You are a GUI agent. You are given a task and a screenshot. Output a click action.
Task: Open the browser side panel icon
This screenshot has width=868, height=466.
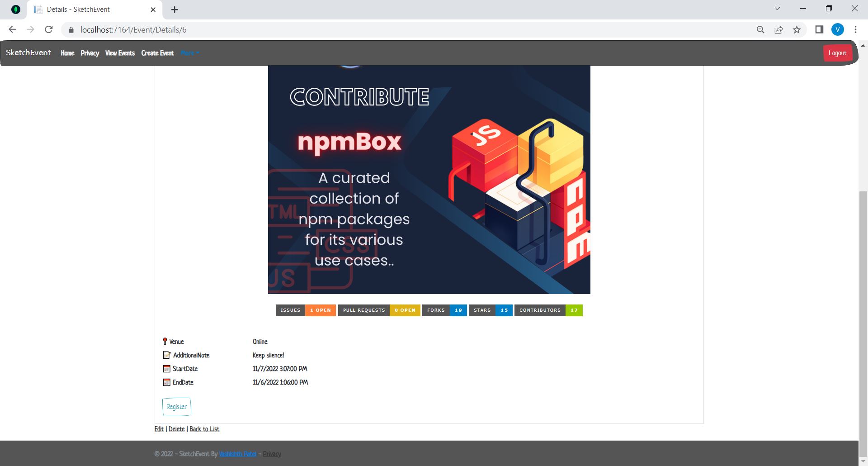[819, 29]
